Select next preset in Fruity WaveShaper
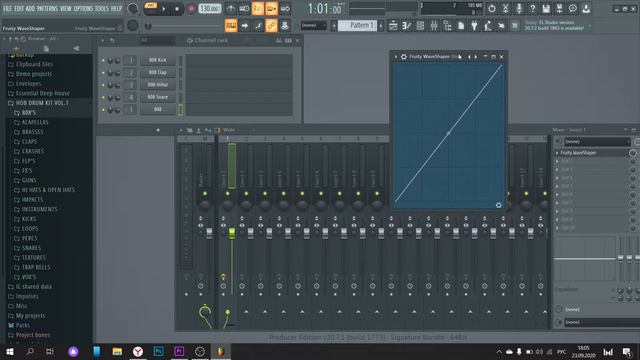640x360 pixels. 476,57
